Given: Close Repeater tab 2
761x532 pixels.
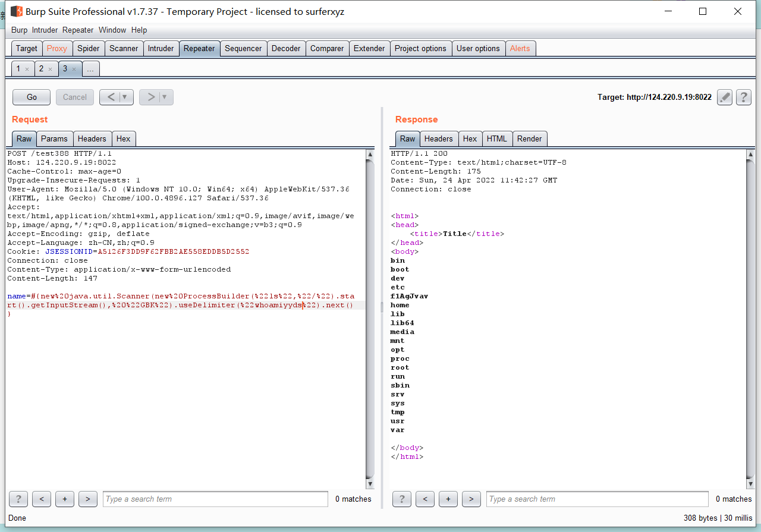Looking at the screenshot, I should point(50,70).
